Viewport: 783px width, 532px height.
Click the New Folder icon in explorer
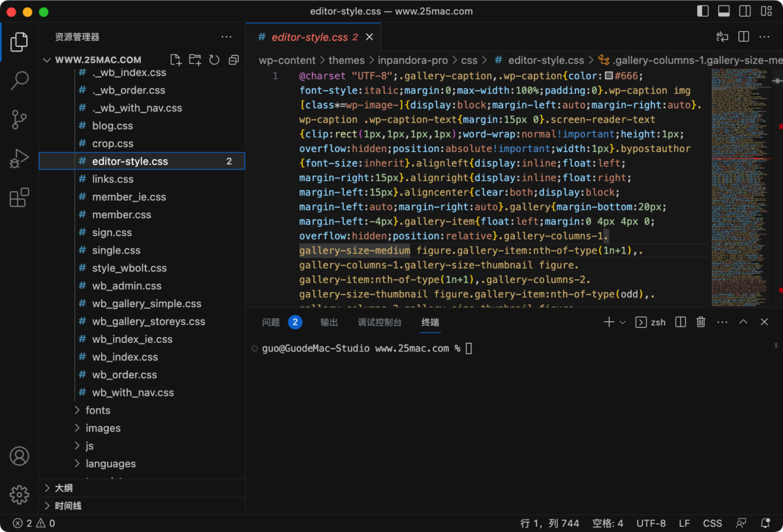pyautogui.click(x=195, y=60)
